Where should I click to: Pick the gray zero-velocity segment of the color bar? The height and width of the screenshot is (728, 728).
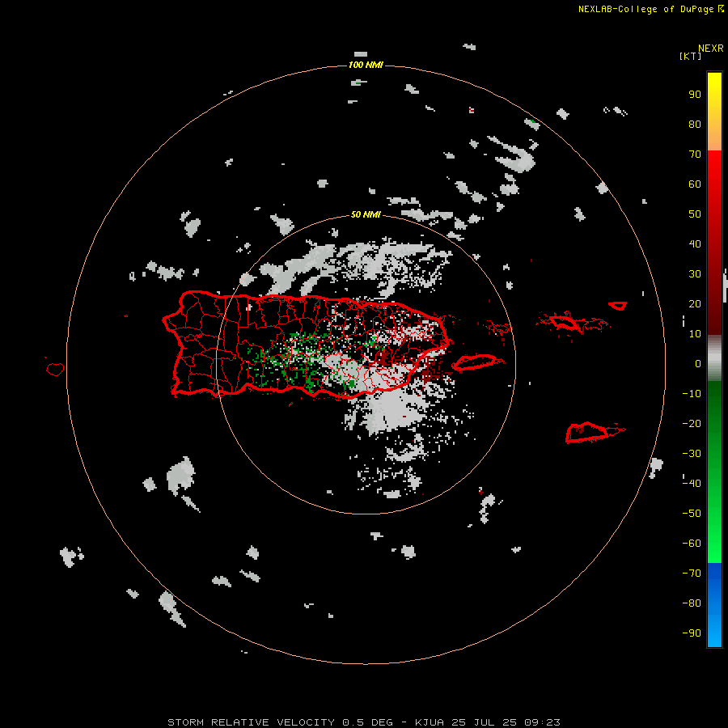[714, 358]
